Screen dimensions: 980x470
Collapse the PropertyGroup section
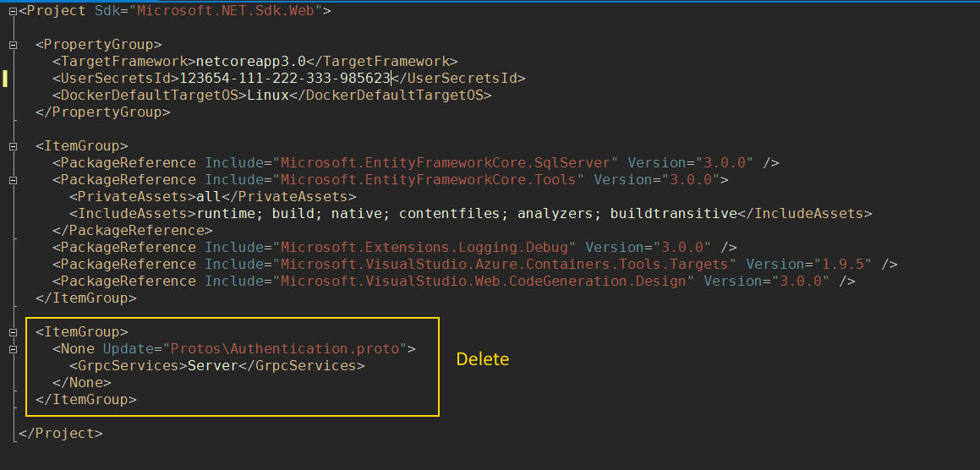[13, 45]
